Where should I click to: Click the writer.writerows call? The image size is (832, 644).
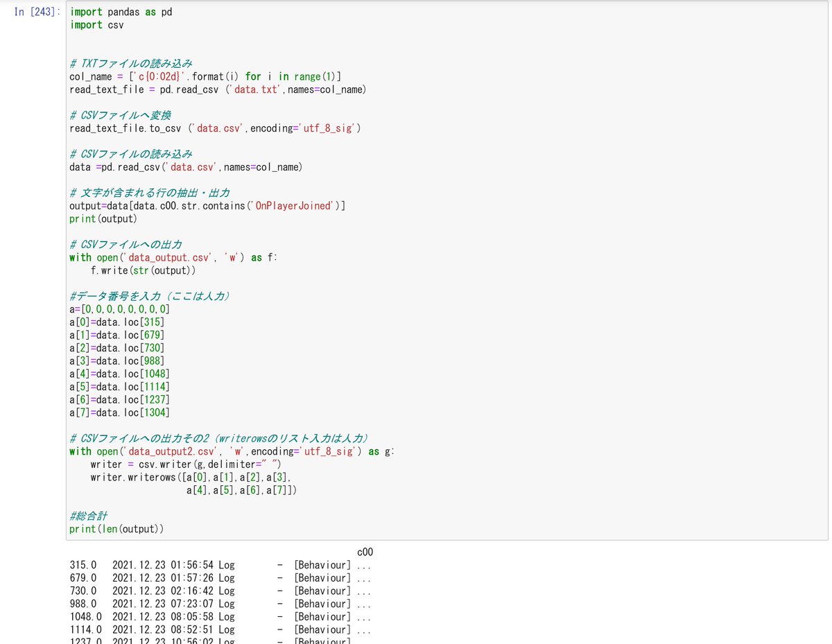tap(194, 477)
